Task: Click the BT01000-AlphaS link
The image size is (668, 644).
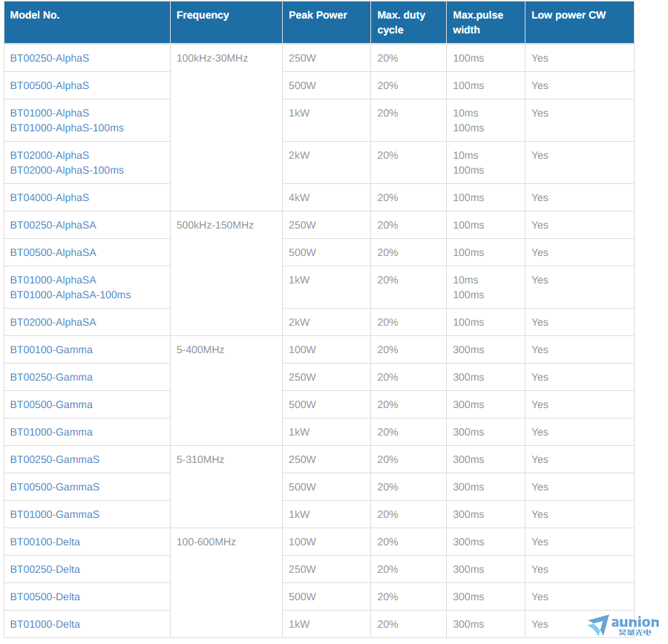Action: [50, 113]
